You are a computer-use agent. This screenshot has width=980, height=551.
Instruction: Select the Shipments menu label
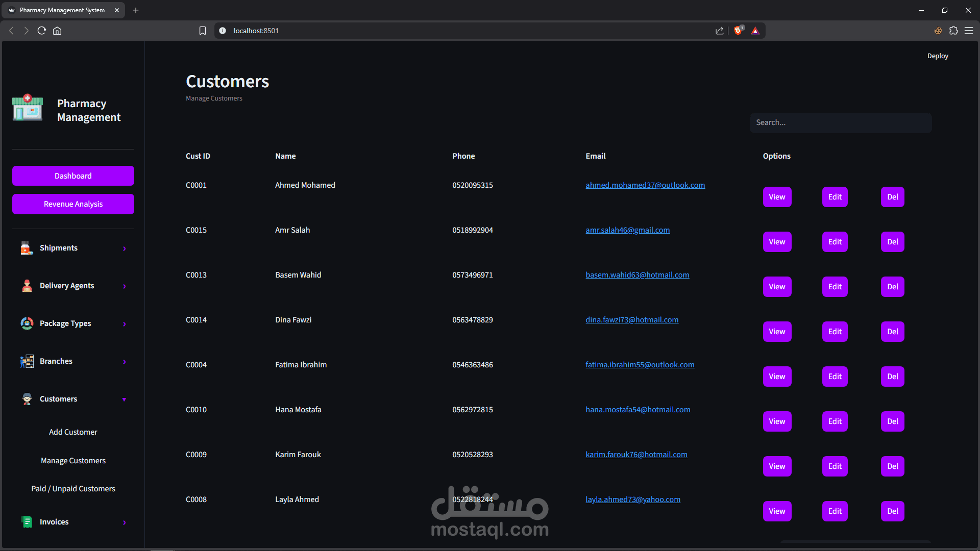point(59,248)
